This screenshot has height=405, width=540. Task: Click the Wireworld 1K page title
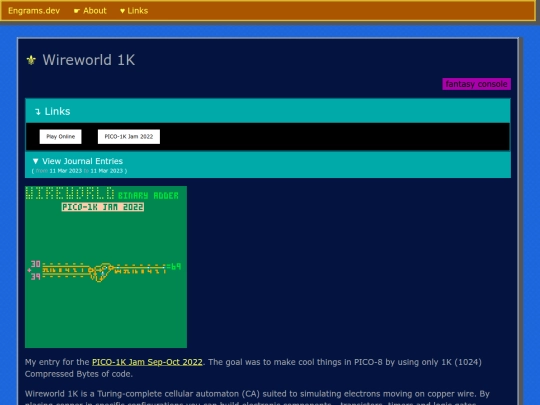pos(89,60)
